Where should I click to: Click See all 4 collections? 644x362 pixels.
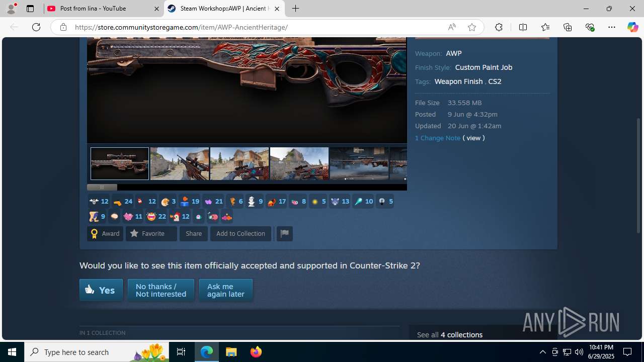coord(450,335)
